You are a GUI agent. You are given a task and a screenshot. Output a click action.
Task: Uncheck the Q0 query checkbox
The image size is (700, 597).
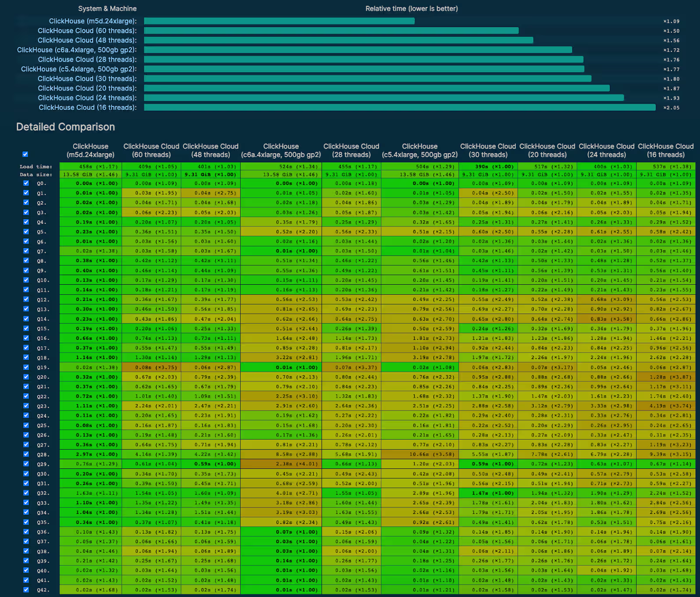[25, 183]
